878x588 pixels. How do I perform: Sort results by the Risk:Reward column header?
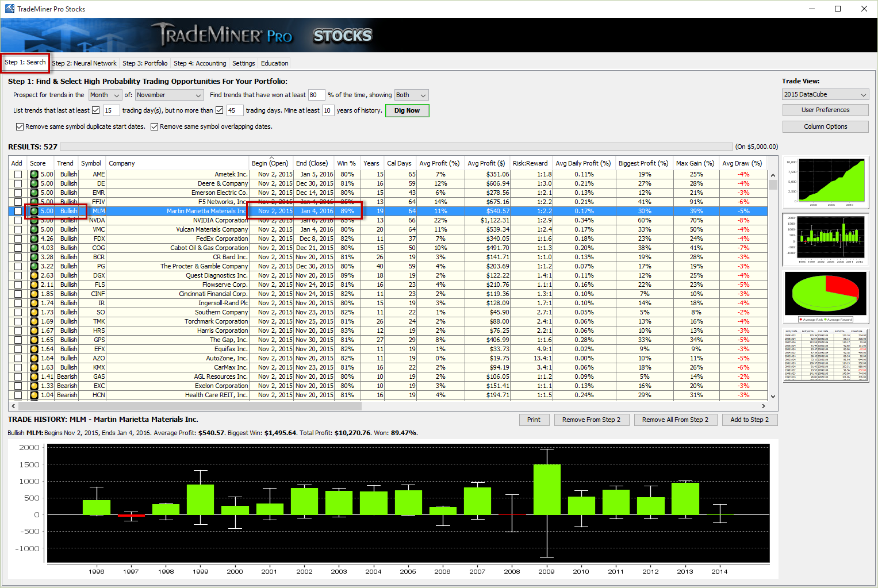pos(531,163)
